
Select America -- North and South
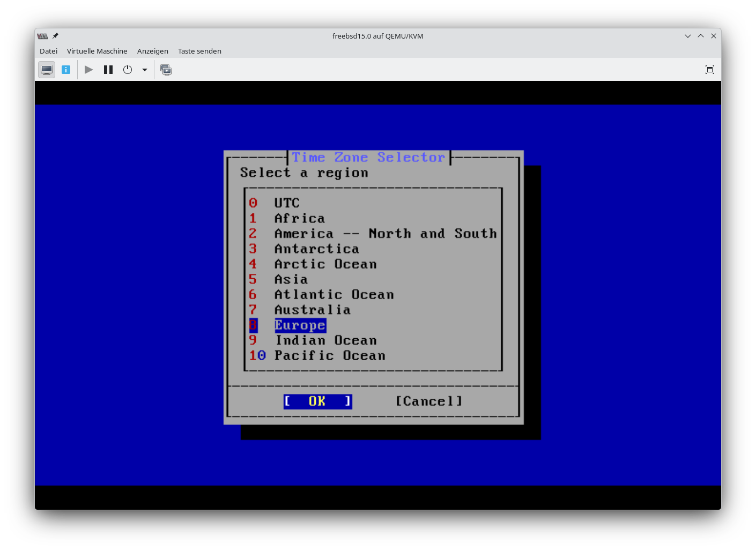[385, 234]
